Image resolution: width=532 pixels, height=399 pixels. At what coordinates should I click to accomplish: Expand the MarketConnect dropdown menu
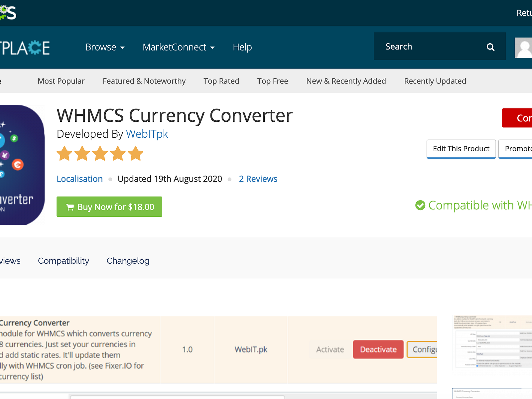179,47
